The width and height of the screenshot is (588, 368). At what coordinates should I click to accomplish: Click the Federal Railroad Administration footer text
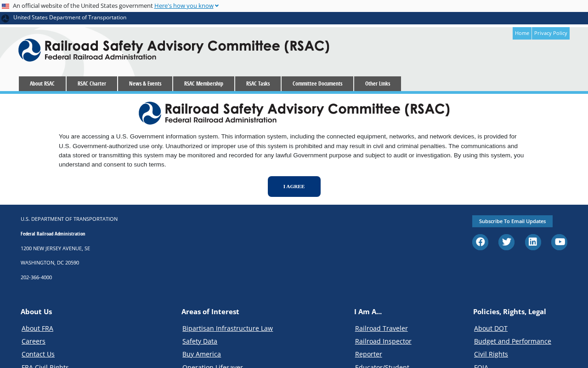(x=53, y=234)
